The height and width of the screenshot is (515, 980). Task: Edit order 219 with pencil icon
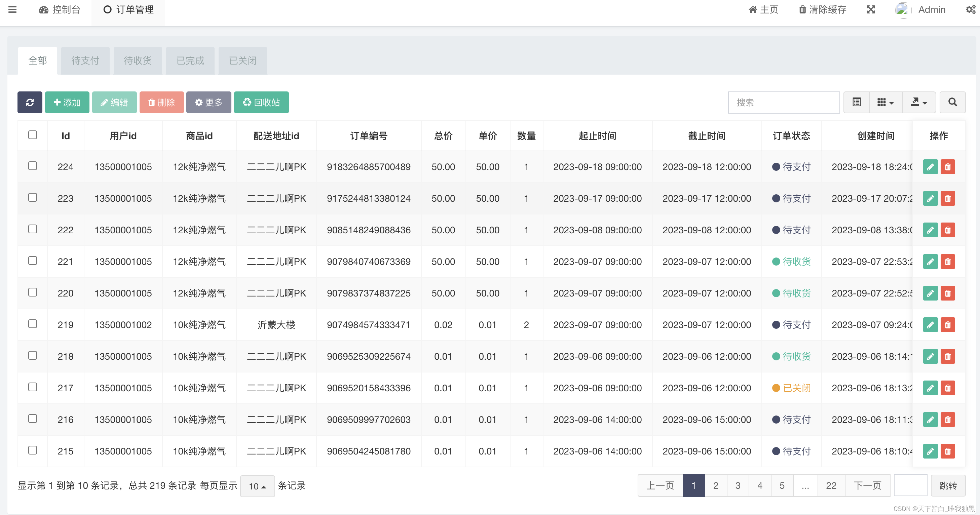[x=930, y=324]
